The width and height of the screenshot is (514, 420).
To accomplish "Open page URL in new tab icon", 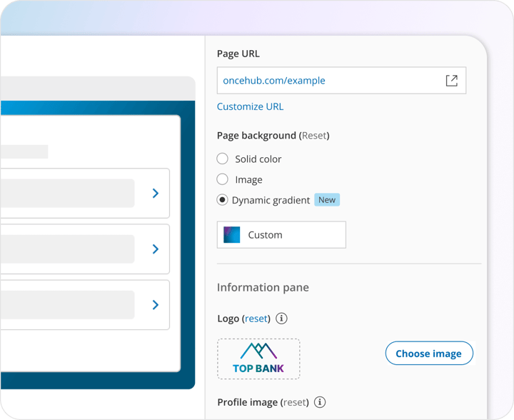I will [x=451, y=81].
